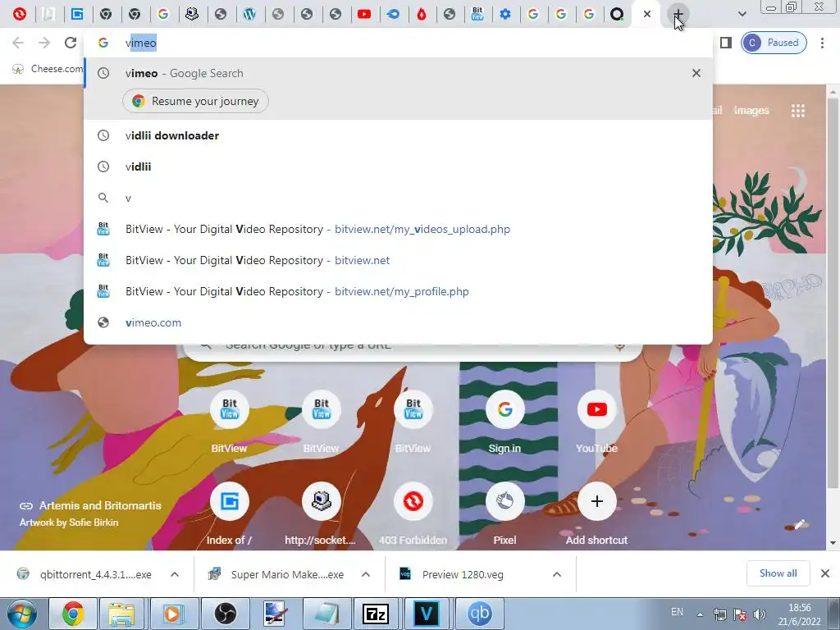840x630 pixels.
Task: Click the system volume speaker icon
Action: tap(759, 614)
